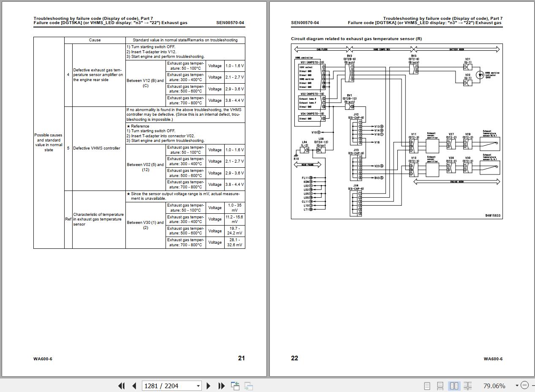Click the next view navigation icon
The width and height of the screenshot is (535, 392).
click(249, 386)
